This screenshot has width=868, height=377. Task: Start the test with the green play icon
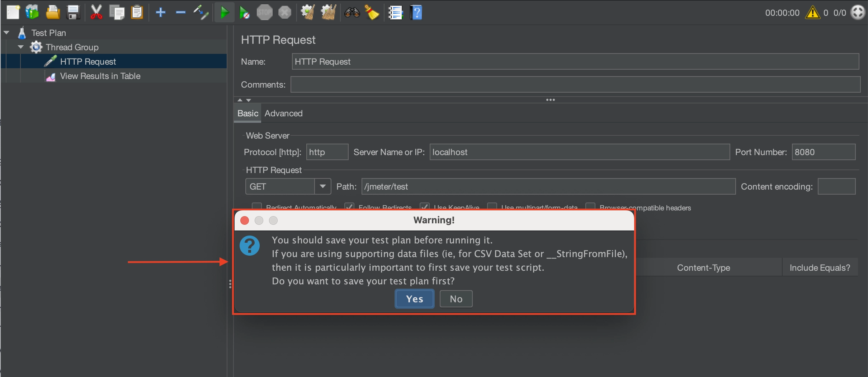225,13
